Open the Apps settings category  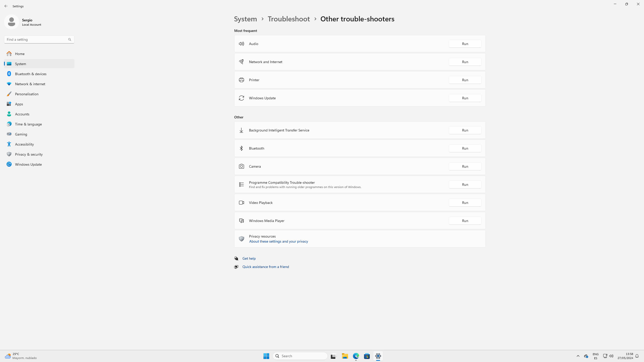(x=39, y=104)
